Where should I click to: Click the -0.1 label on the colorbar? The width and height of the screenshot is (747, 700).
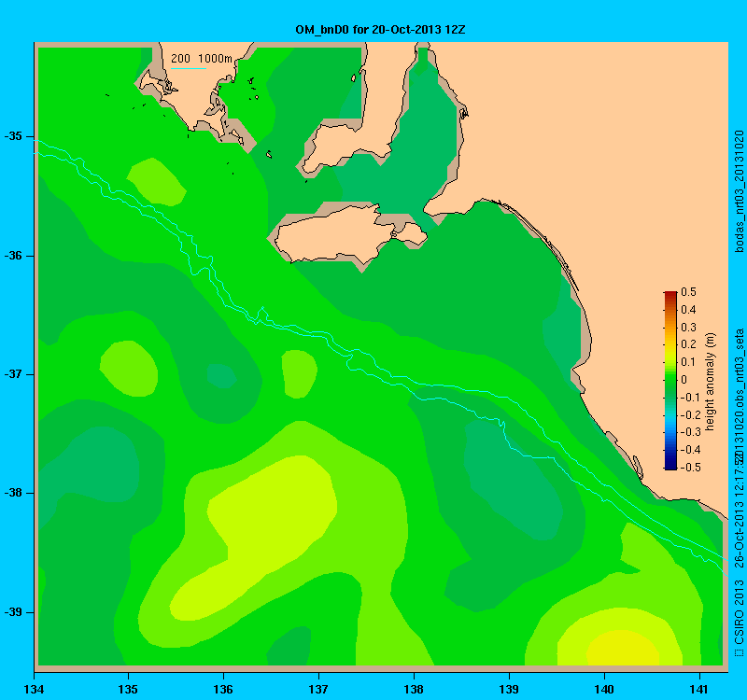tap(690, 398)
